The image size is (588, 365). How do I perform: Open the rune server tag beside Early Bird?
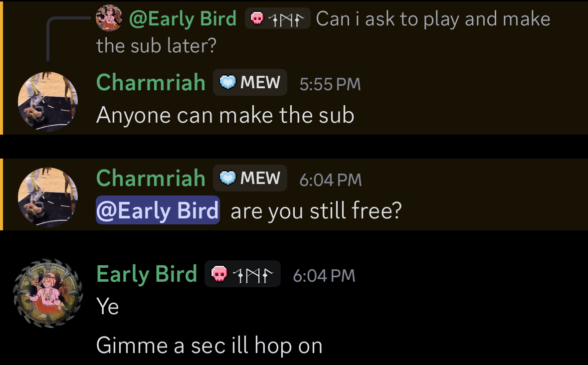[242, 274]
